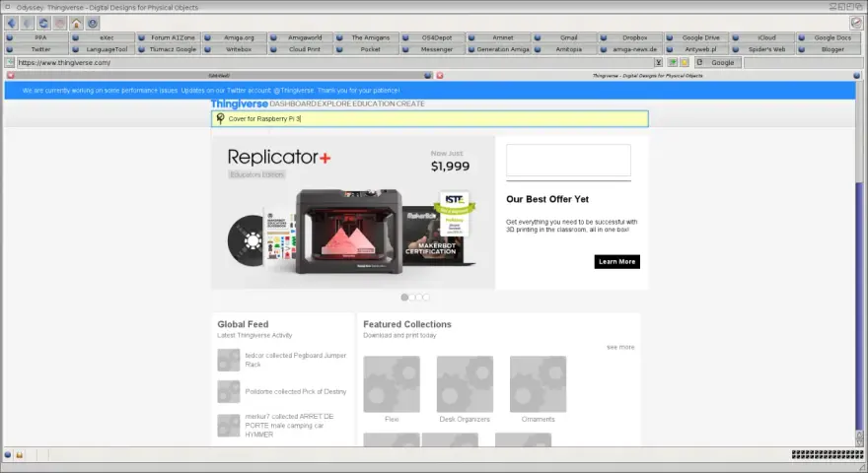Open the Blogger bookmark
The image size is (868, 473).
click(829, 49)
